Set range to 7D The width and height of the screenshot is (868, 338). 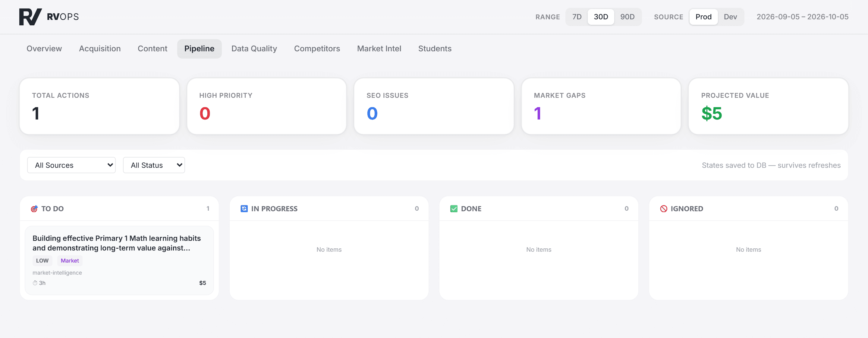pos(577,17)
